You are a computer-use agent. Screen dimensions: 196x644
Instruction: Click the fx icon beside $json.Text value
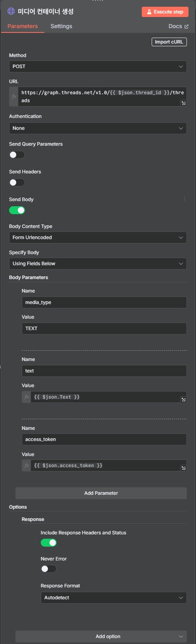pos(27,397)
